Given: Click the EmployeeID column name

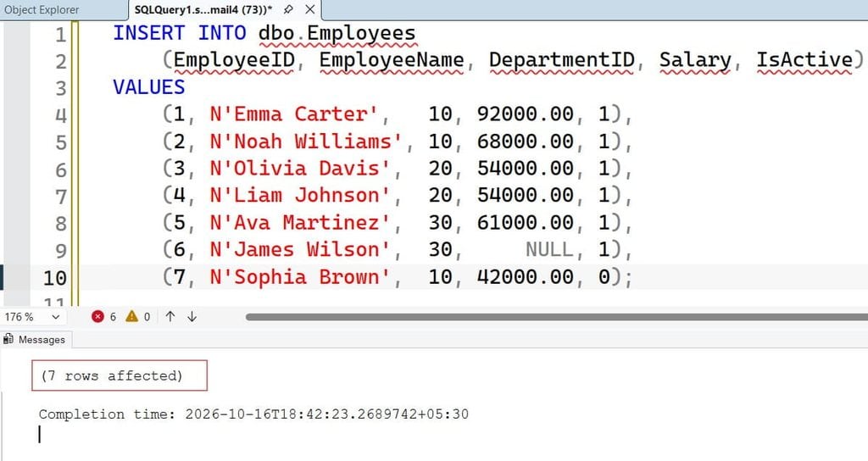Looking at the screenshot, I should tap(234, 60).
